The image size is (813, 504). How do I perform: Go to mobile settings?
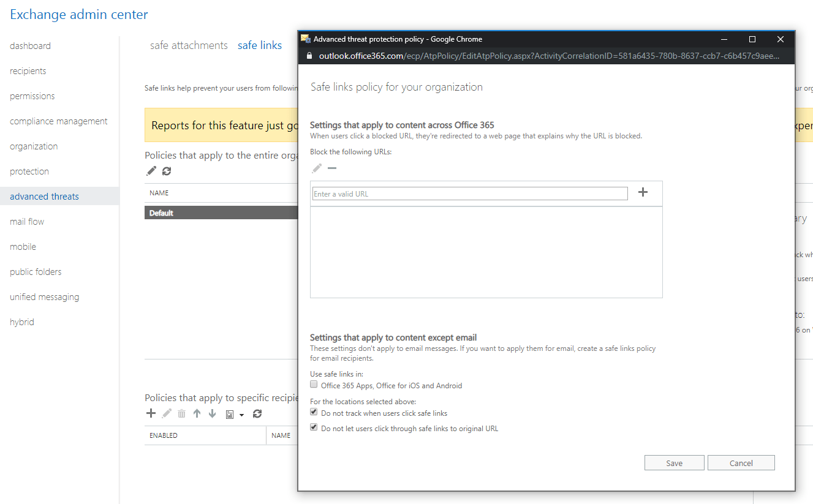coord(23,247)
